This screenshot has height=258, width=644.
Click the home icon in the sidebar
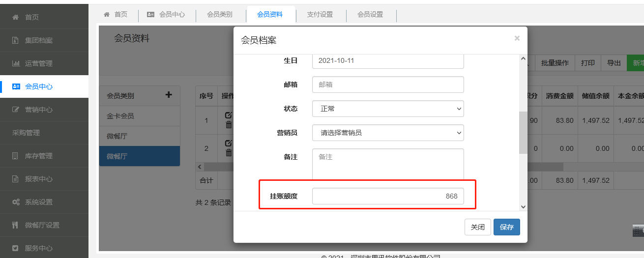click(16, 17)
